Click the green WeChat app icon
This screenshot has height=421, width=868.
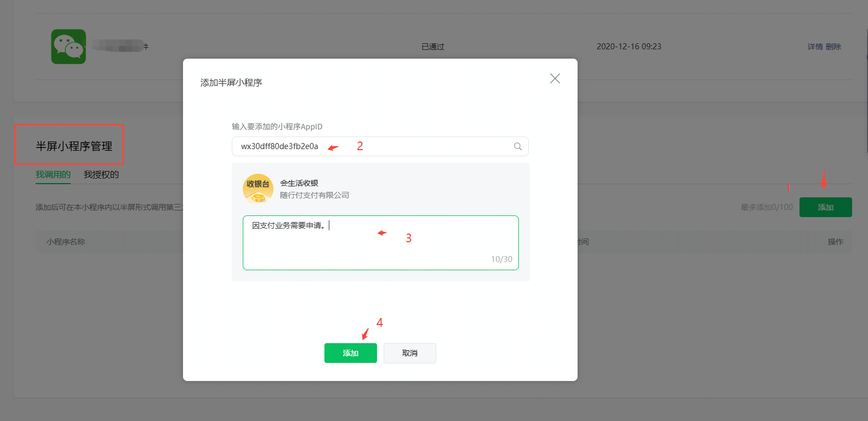68,47
